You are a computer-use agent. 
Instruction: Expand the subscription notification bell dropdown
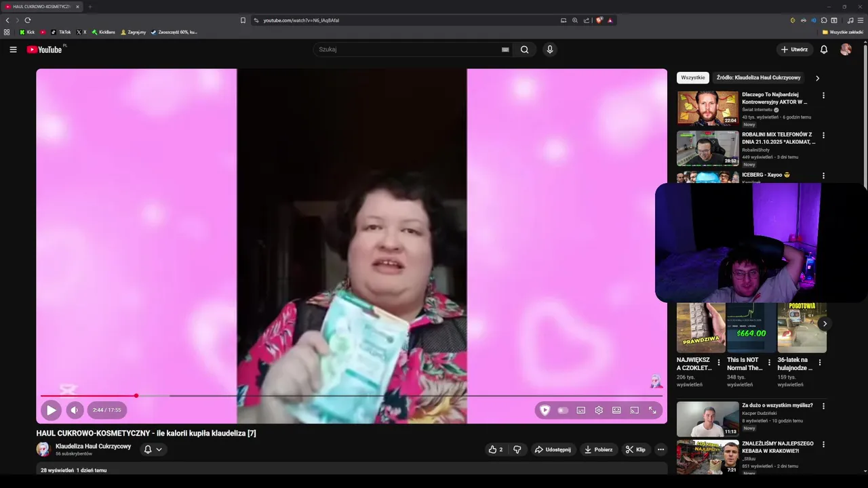[153, 449]
